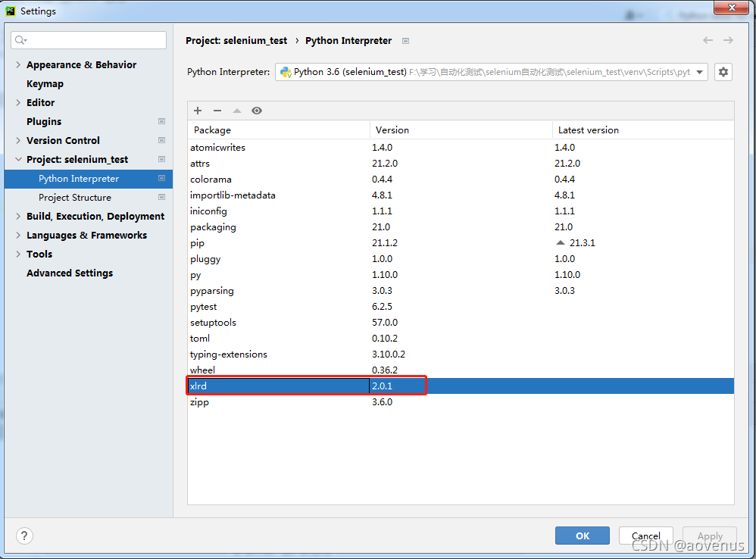Expand the Appearance & Behavior section
The image size is (756, 559).
click(18, 65)
